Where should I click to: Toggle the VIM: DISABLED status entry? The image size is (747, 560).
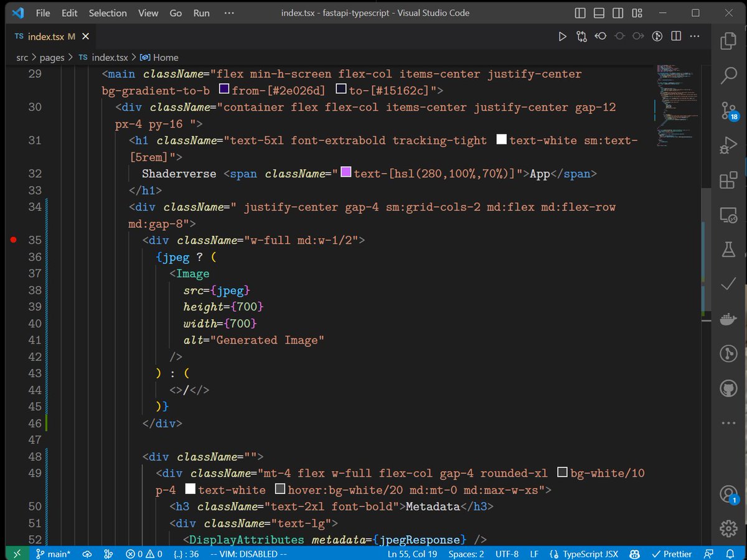[249, 554]
